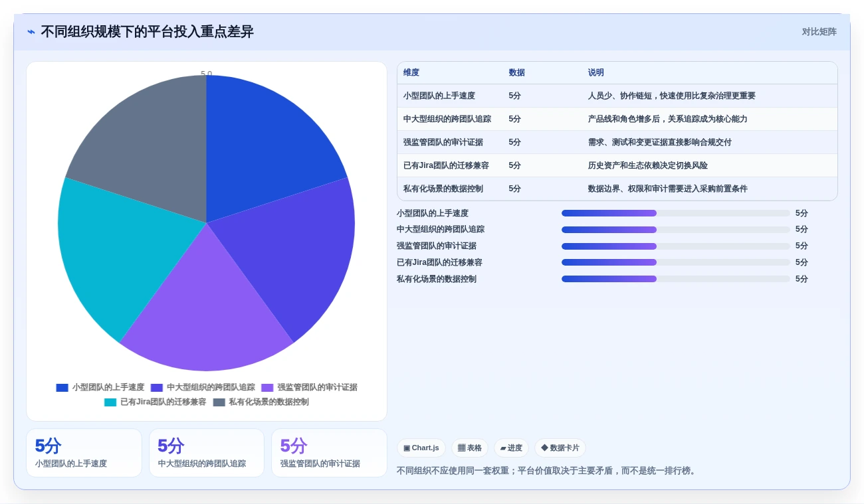Select the 维度 column header

[411, 73]
